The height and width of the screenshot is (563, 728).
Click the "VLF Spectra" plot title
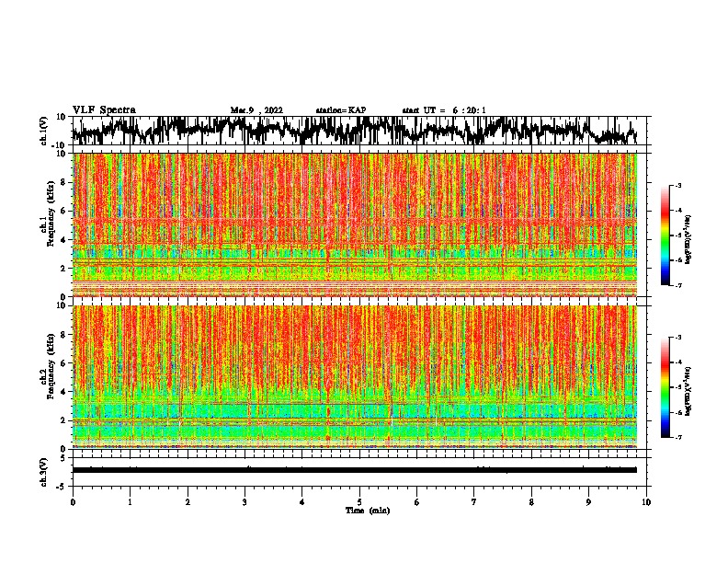tap(104, 110)
